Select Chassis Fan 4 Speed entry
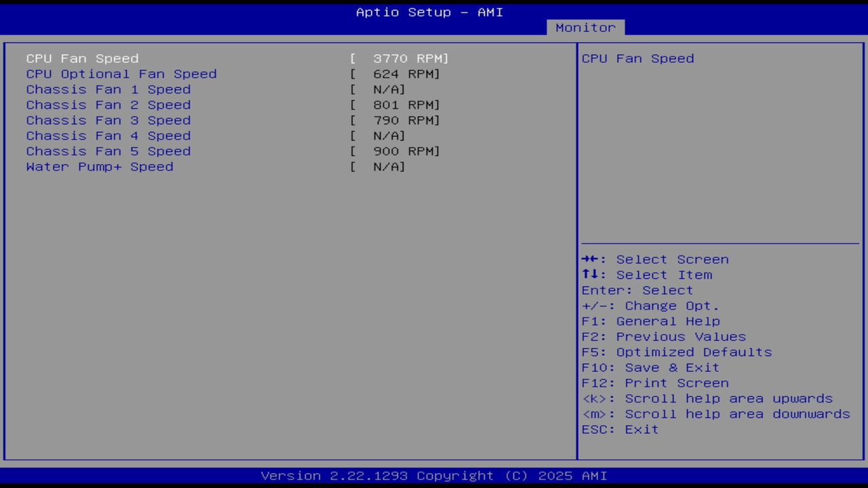This screenshot has height=488, width=868. coord(108,136)
